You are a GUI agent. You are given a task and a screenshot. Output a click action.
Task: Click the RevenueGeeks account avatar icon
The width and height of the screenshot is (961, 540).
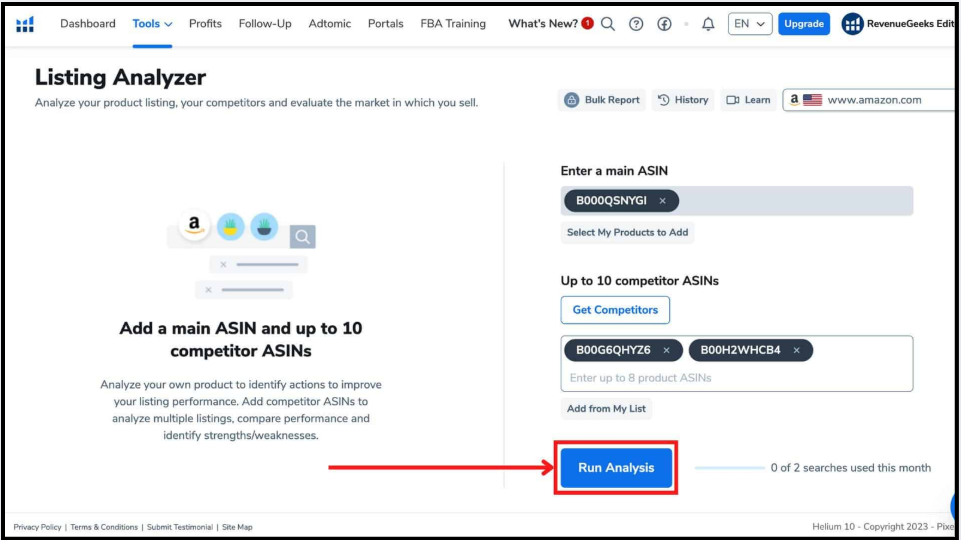pyautogui.click(x=852, y=24)
